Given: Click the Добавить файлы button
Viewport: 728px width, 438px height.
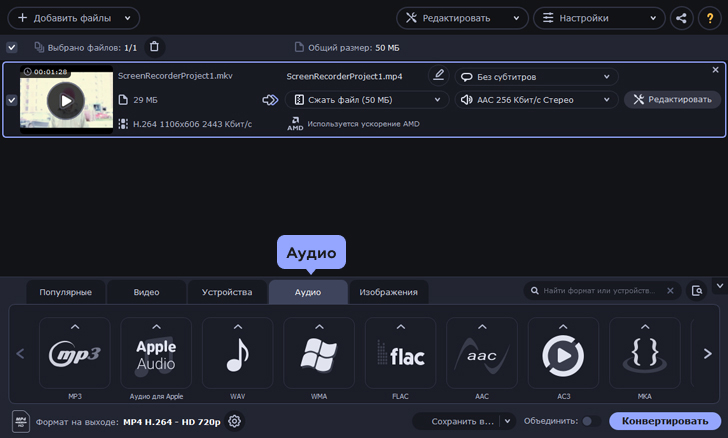Looking at the screenshot, I should pos(73,18).
